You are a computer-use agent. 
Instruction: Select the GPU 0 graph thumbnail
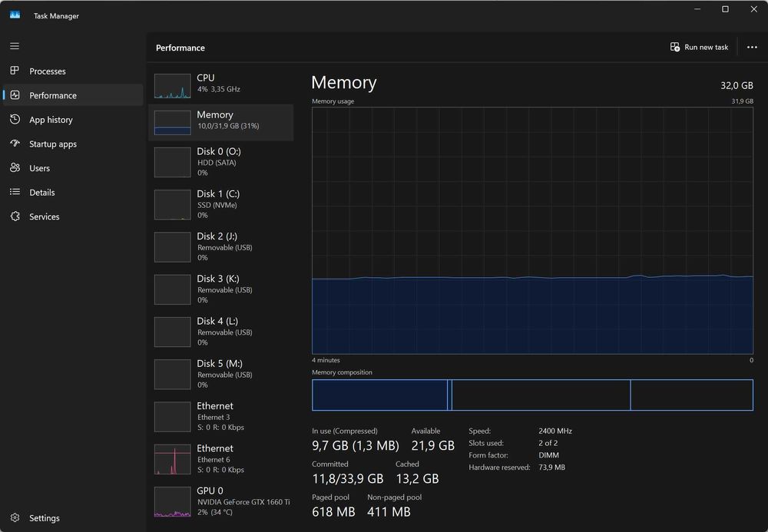pyautogui.click(x=172, y=501)
